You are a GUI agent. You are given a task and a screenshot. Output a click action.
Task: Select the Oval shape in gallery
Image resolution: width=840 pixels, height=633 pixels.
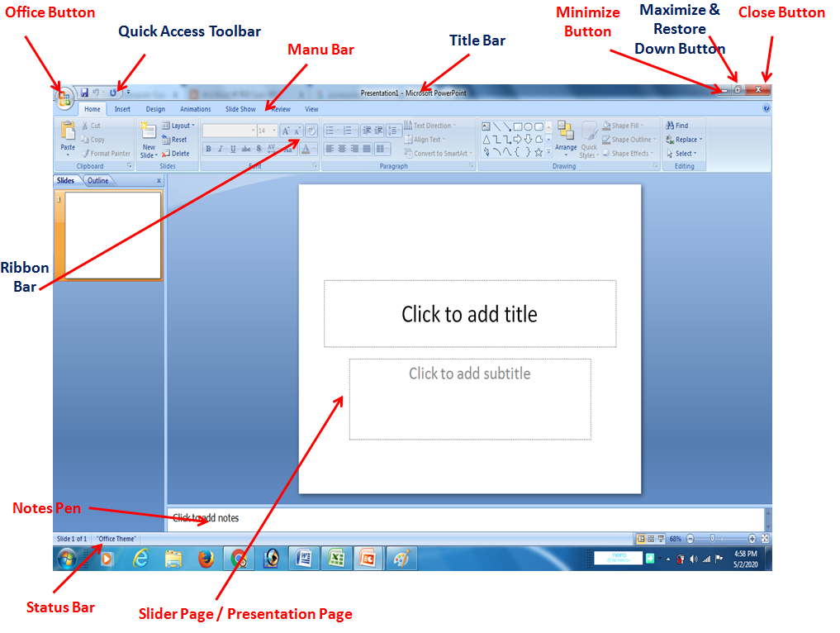(529, 127)
